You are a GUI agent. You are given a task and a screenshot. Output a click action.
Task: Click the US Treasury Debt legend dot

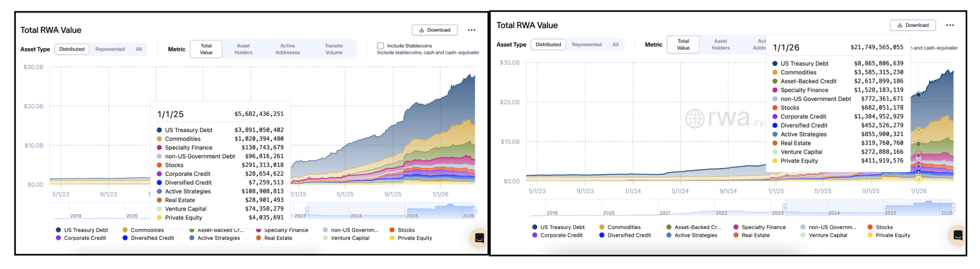[58, 230]
